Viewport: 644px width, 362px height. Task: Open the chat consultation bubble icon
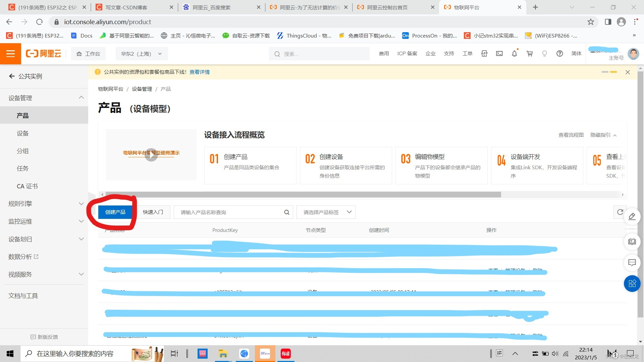click(632, 263)
